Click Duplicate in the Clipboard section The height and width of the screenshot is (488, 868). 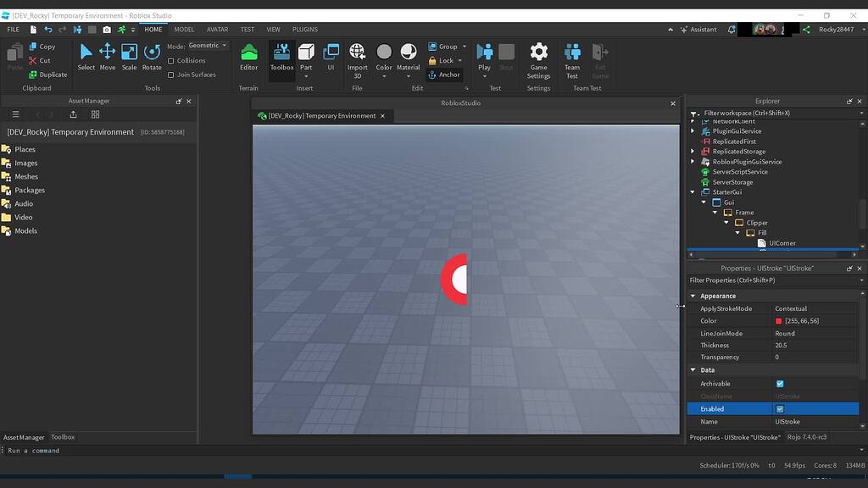pyautogui.click(x=47, y=75)
